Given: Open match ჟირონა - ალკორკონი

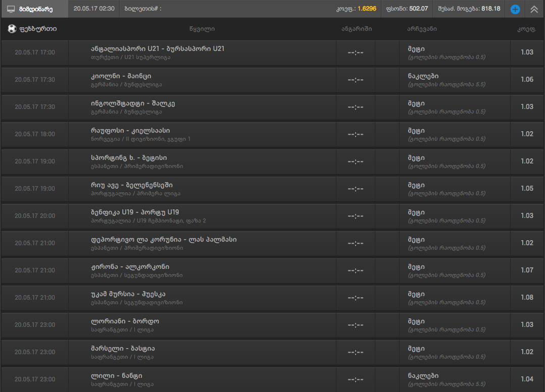Looking at the screenshot, I should (130, 267).
